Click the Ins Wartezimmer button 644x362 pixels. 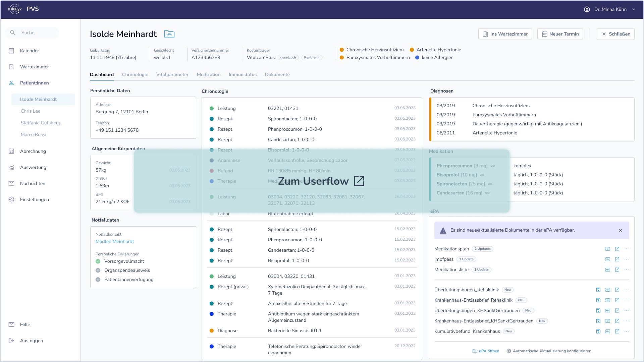pos(505,34)
